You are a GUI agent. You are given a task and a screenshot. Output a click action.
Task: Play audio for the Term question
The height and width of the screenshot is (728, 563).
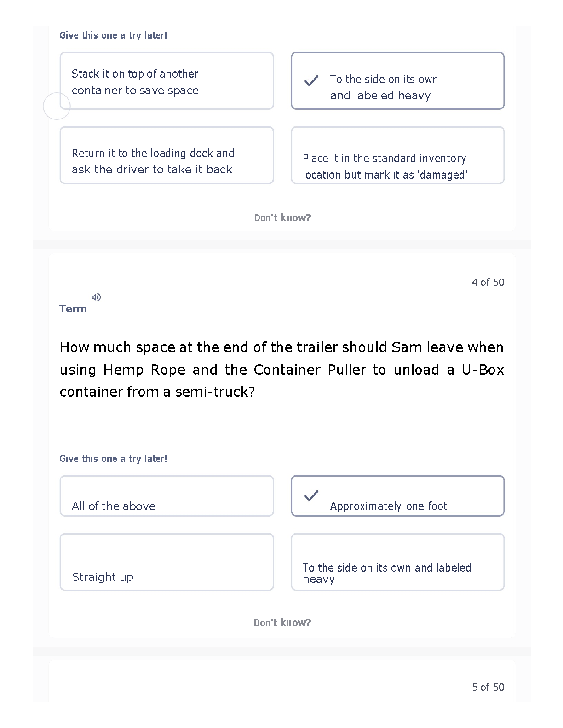point(96,297)
